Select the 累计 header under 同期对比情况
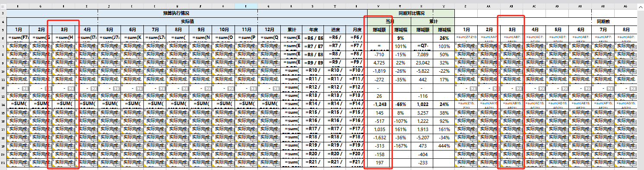 pos(433,21)
